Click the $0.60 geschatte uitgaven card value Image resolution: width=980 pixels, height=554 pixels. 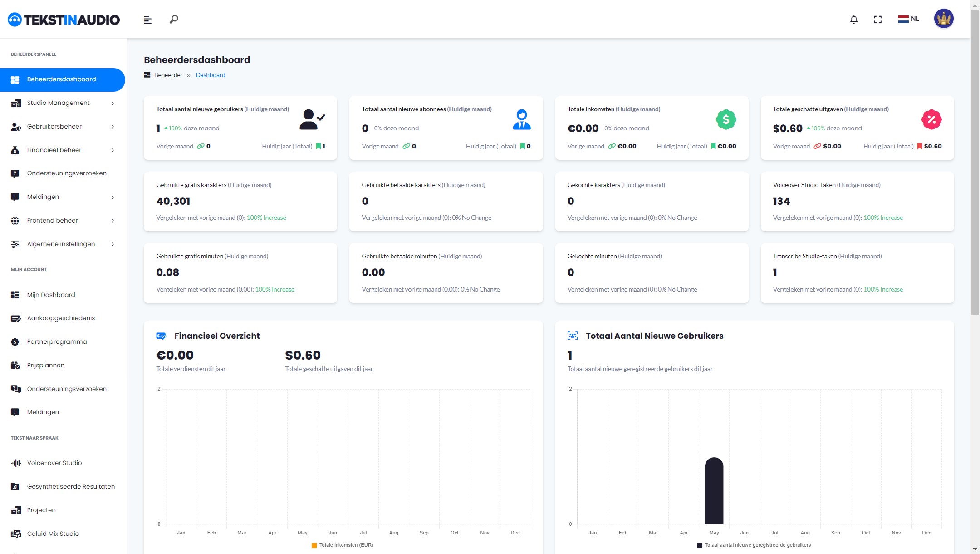(788, 129)
